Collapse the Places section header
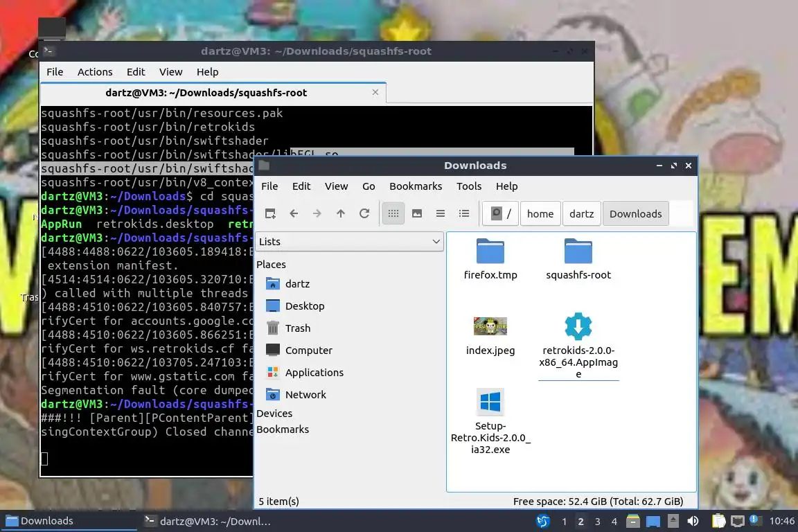This screenshot has height=532, width=798. point(271,264)
